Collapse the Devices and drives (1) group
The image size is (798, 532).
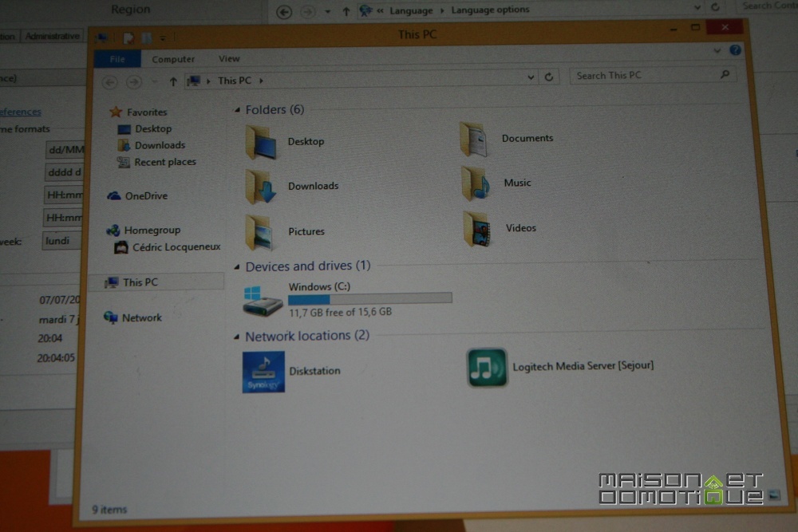click(x=237, y=266)
